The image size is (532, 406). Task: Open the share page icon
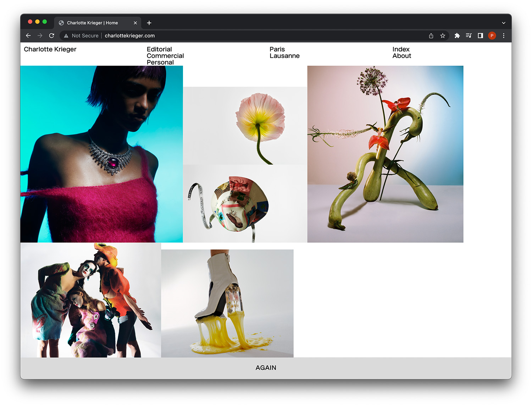(x=431, y=35)
